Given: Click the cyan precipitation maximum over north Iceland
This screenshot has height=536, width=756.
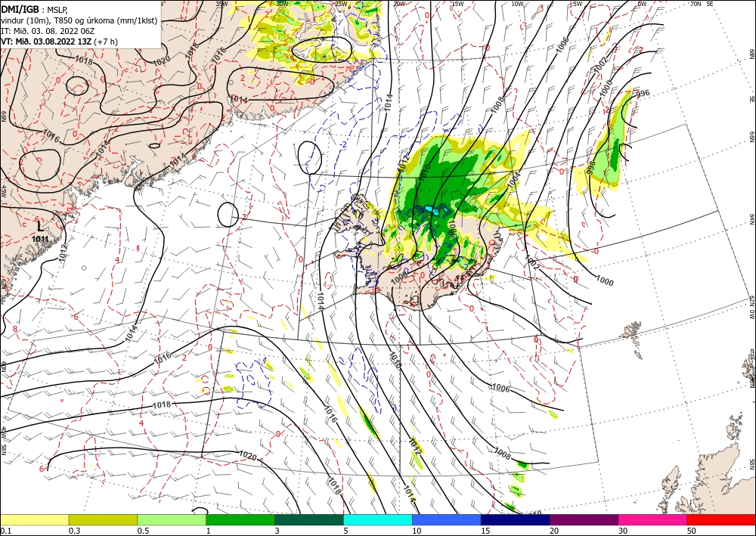Looking at the screenshot, I should (432, 210).
